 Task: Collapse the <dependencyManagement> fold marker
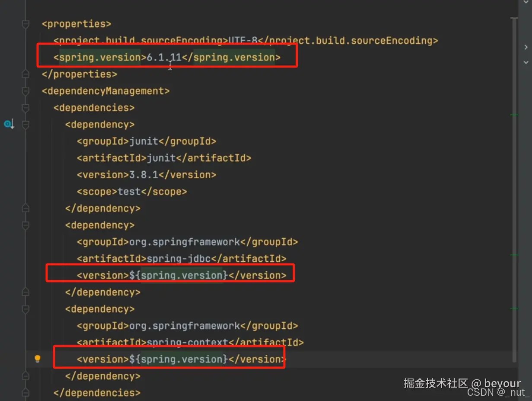(x=25, y=91)
